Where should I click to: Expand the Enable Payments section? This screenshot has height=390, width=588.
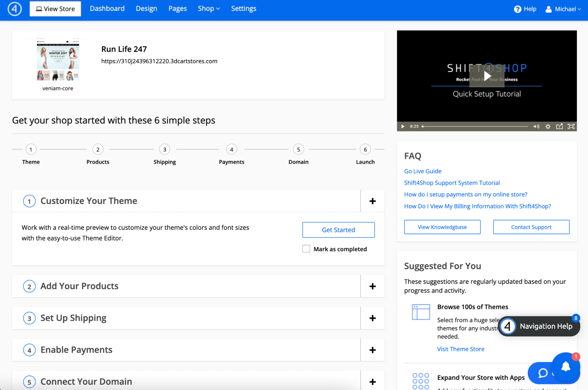pos(372,350)
